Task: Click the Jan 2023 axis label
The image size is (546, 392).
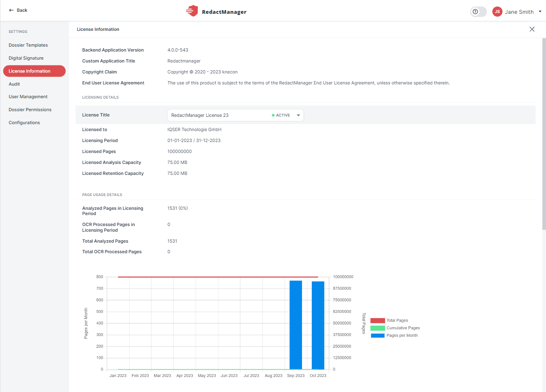Action: (118, 376)
